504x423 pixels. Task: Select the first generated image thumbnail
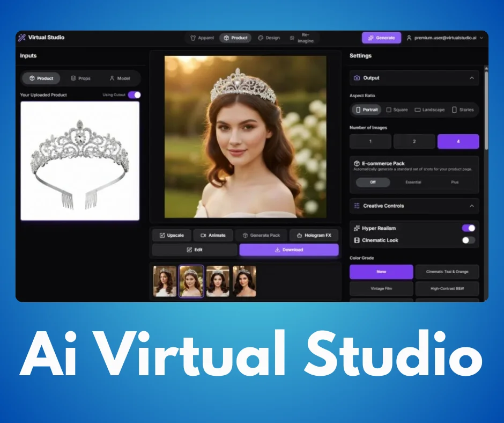click(165, 281)
